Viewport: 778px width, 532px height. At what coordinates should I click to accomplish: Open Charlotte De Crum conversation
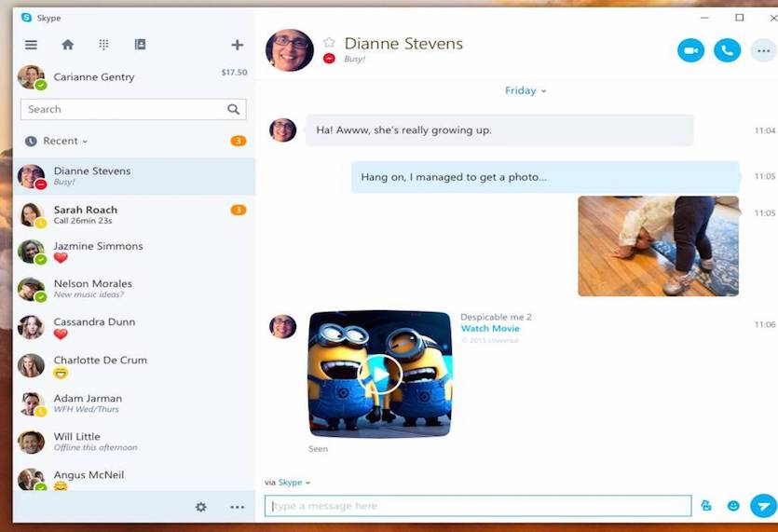tap(134, 366)
